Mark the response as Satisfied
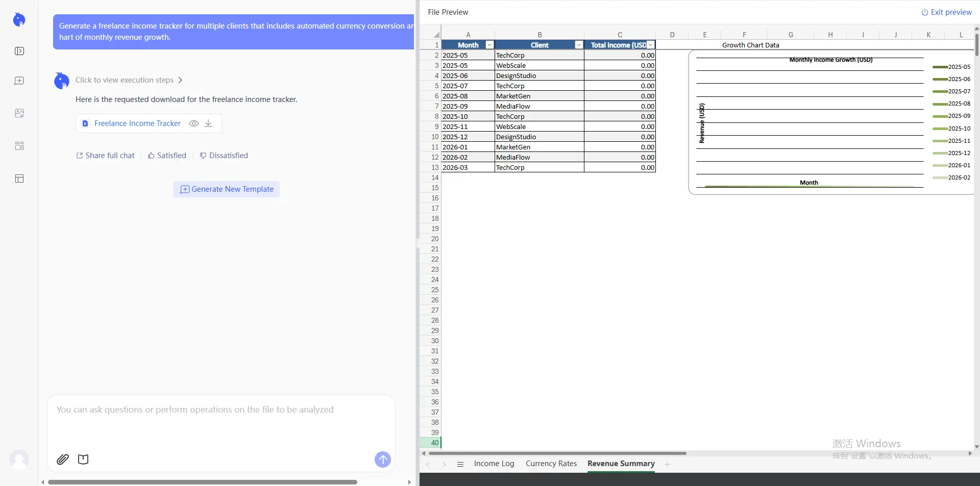Screen dimensions: 980x486 [x=166, y=156]
